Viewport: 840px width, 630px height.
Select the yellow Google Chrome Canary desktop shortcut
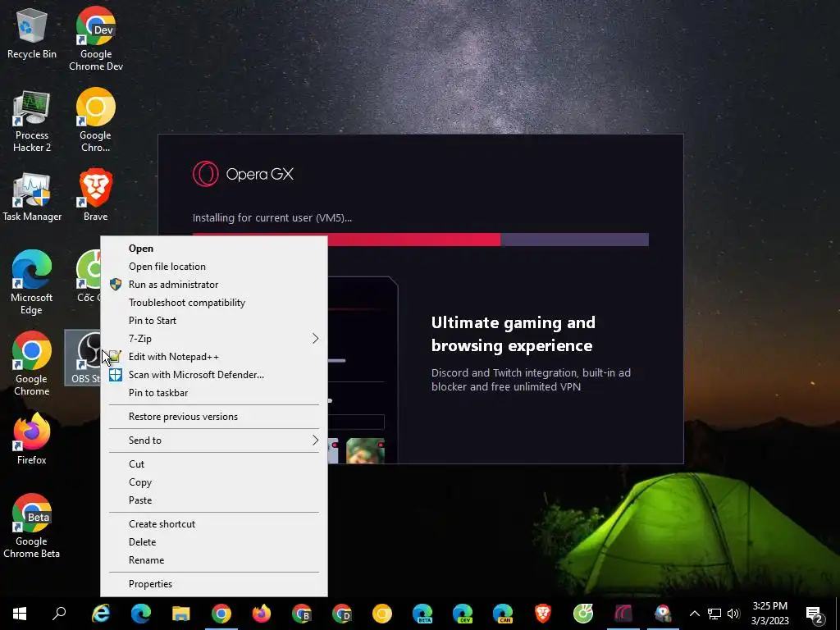95,120
